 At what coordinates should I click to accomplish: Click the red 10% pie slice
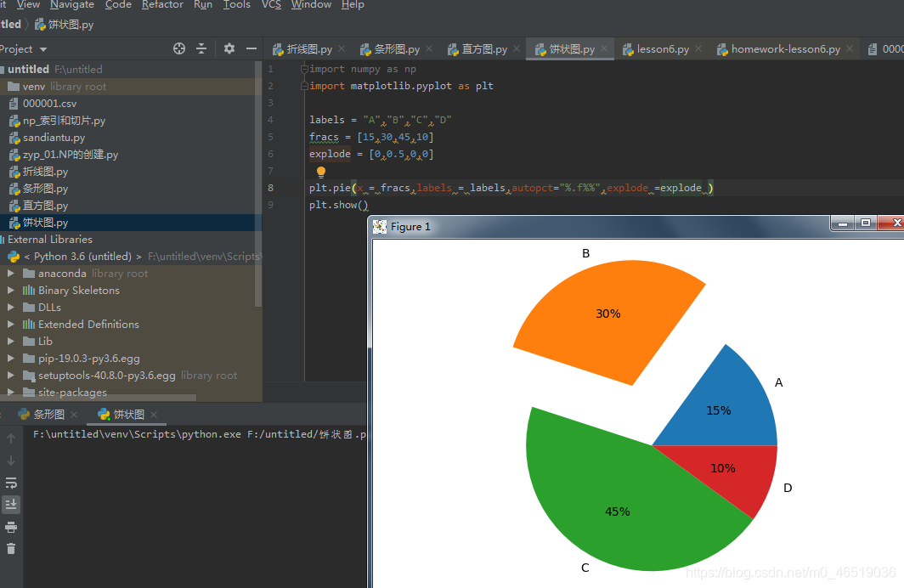click(723, 468)
